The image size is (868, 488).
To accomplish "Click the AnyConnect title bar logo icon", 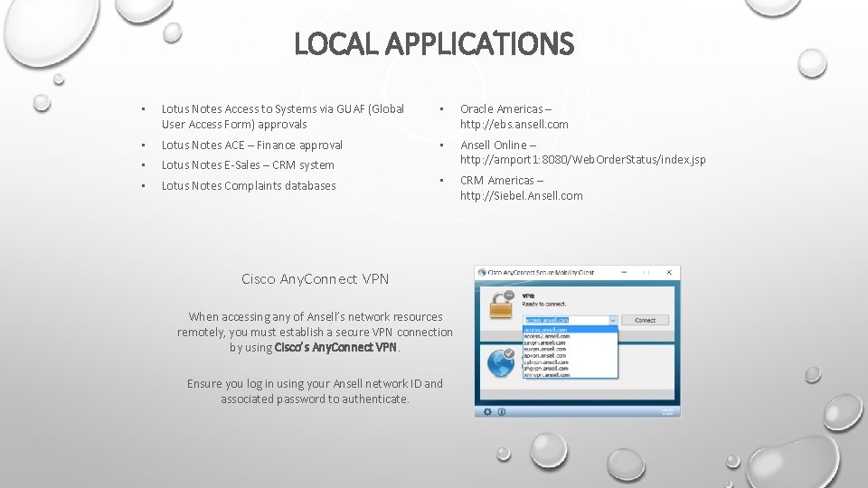I will (x=482, y=272).
